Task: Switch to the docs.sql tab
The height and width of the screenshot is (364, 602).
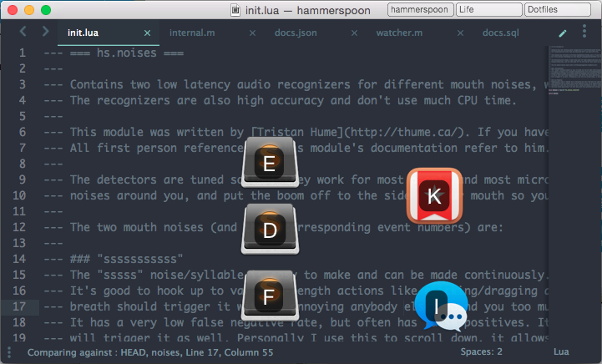Action: [x=501, y=33]
